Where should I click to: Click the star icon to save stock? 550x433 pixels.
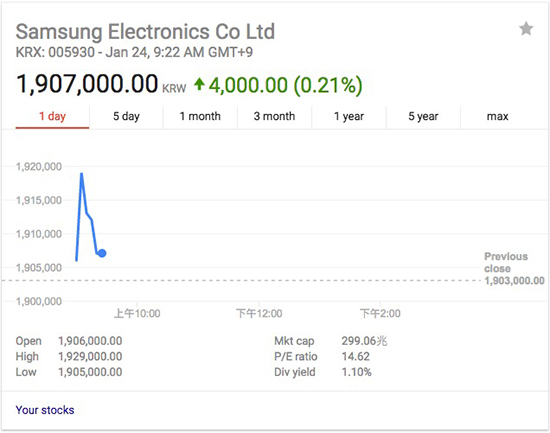(x=526, y=29)
